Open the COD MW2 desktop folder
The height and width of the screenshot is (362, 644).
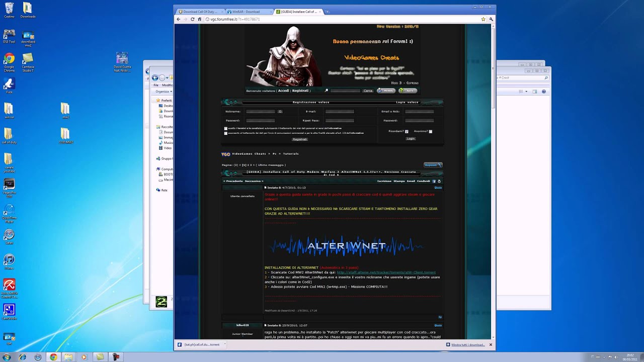(x=65, y=136)
